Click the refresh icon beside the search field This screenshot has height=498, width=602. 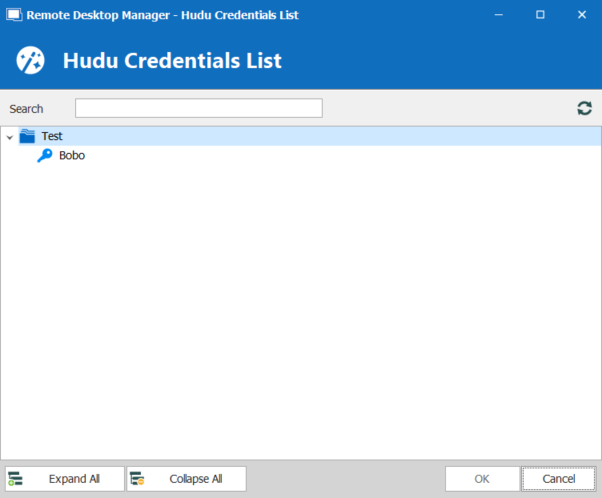pyautogui.click(x=584, y=108)
